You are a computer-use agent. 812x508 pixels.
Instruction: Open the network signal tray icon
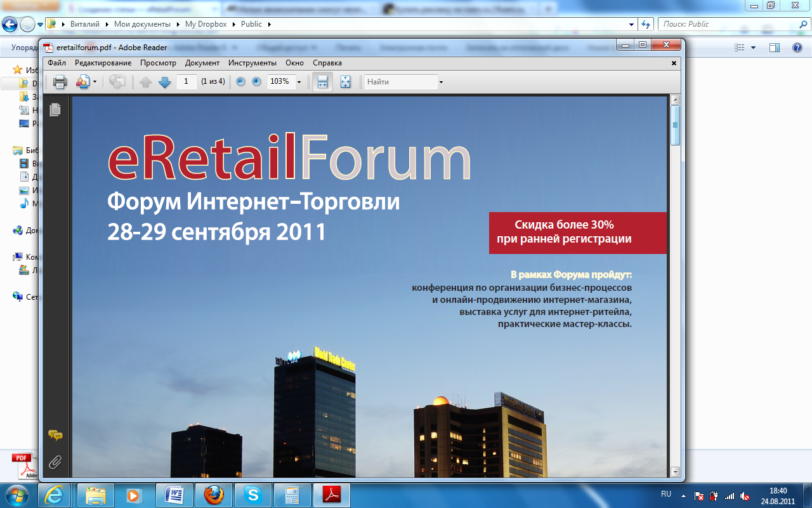730,496
